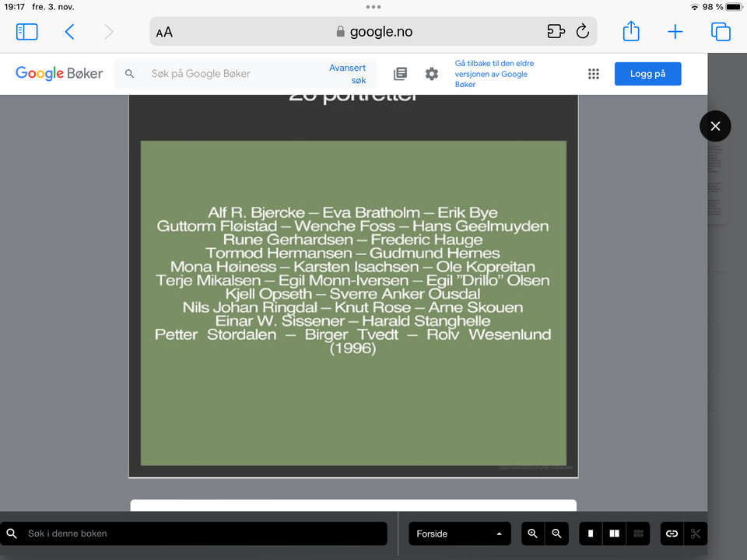This screenshot has height=560, width=747.
Task: Add a new tab with plus
Action: (x=675, y=32)
